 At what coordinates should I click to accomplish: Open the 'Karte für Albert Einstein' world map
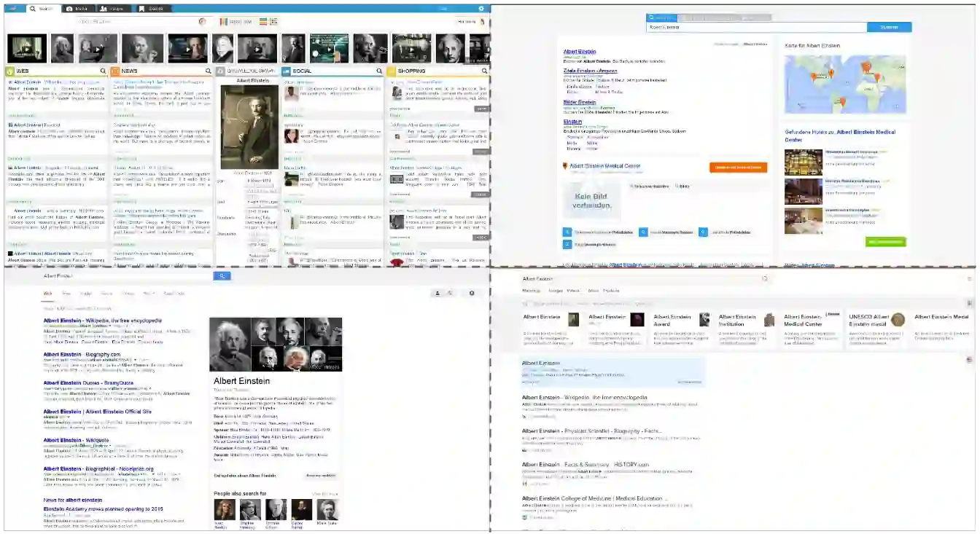(846, 84)
